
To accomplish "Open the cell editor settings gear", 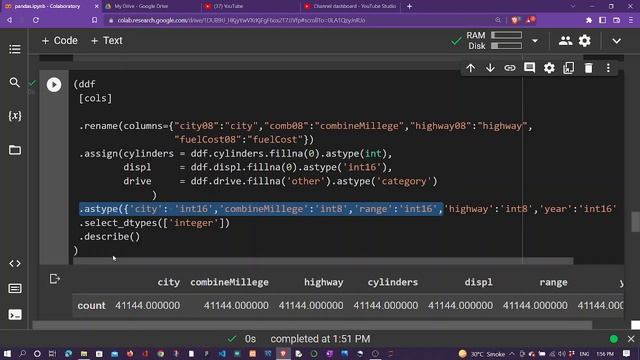I will [x=549, y=68].
